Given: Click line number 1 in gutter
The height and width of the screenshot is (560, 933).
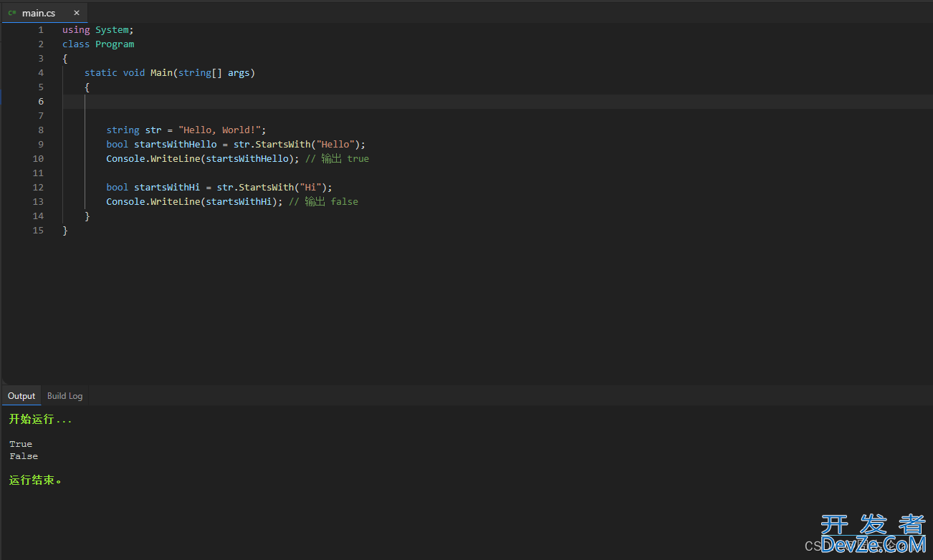Looking at the screenshot, I should click(x=41, y=30).
